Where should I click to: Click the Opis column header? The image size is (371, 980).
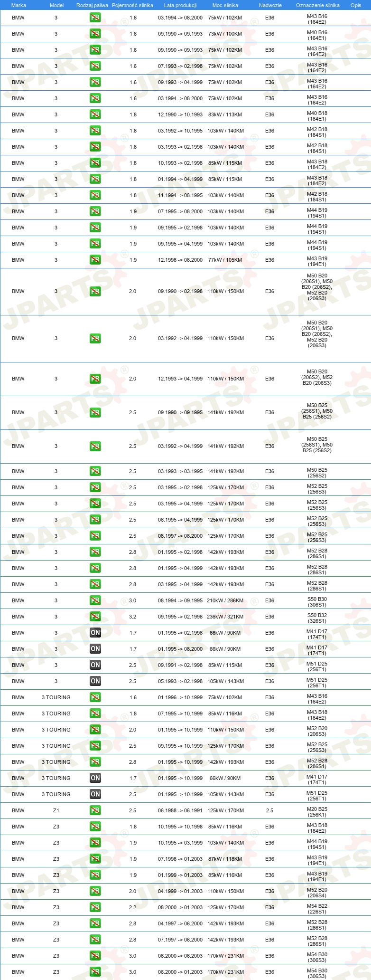tap(355, 5)
